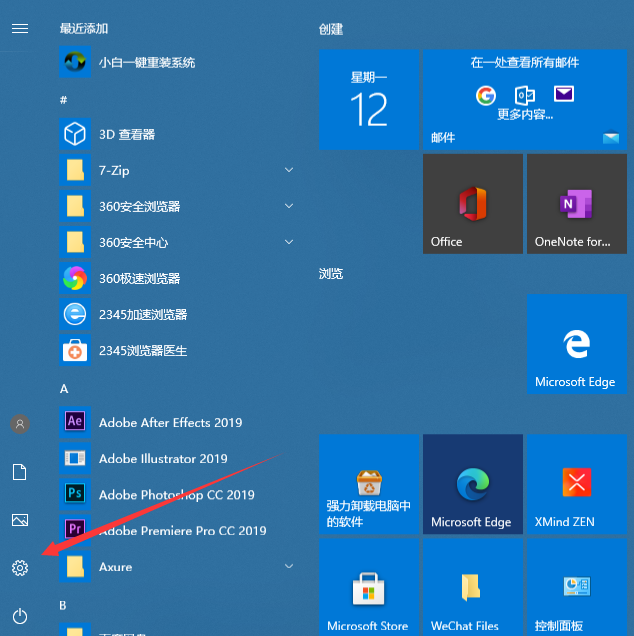
Task: Expand the 7-Zip folder chevron
Action: [289, 170]
